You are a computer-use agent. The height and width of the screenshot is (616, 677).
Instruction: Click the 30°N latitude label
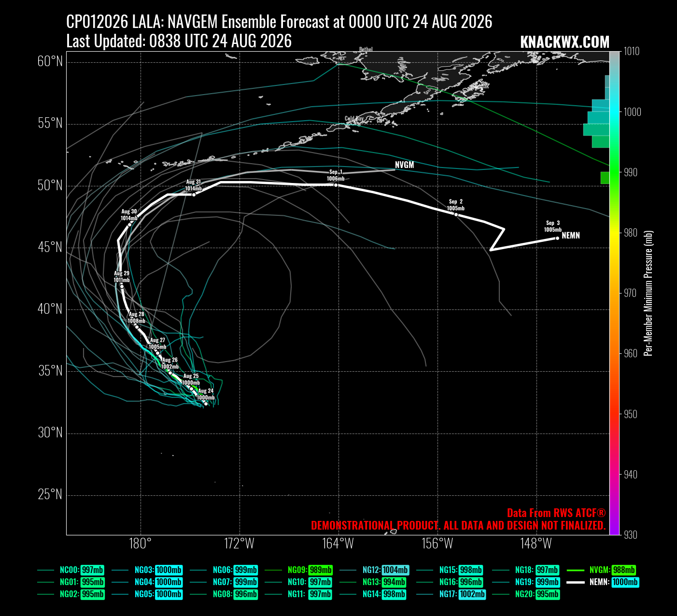pos(50,433)
